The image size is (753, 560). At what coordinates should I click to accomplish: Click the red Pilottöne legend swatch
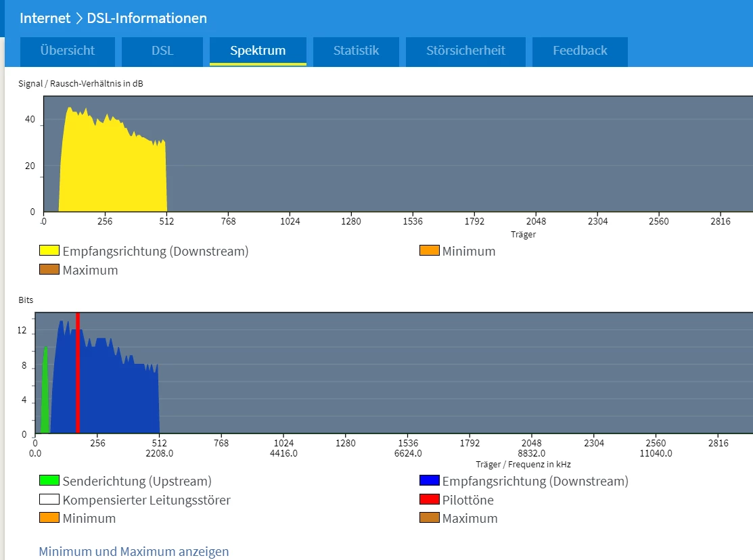[429, 500]
